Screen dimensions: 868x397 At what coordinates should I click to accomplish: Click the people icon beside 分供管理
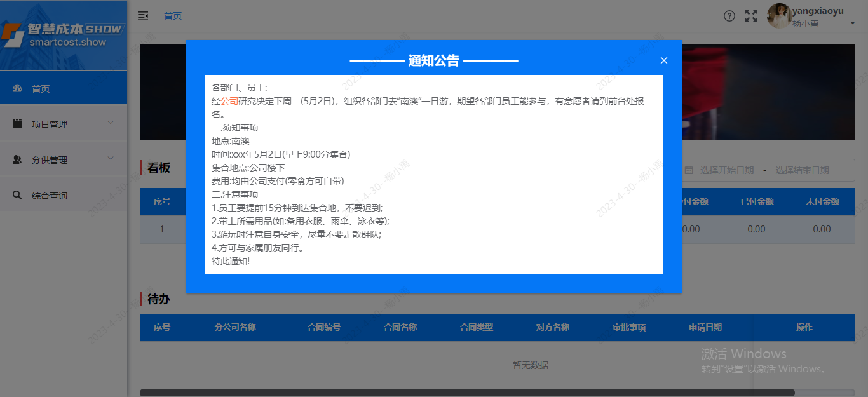click(17, 159)
